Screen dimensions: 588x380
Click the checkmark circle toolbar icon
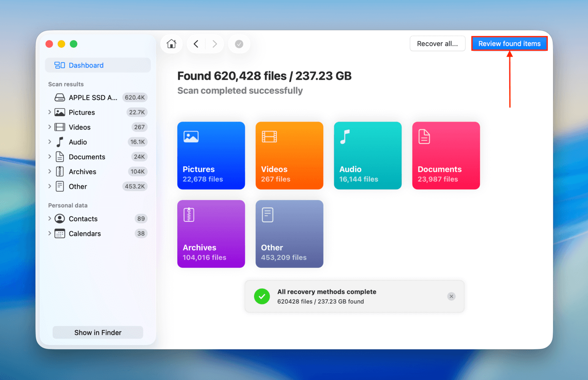click(239, 44)
